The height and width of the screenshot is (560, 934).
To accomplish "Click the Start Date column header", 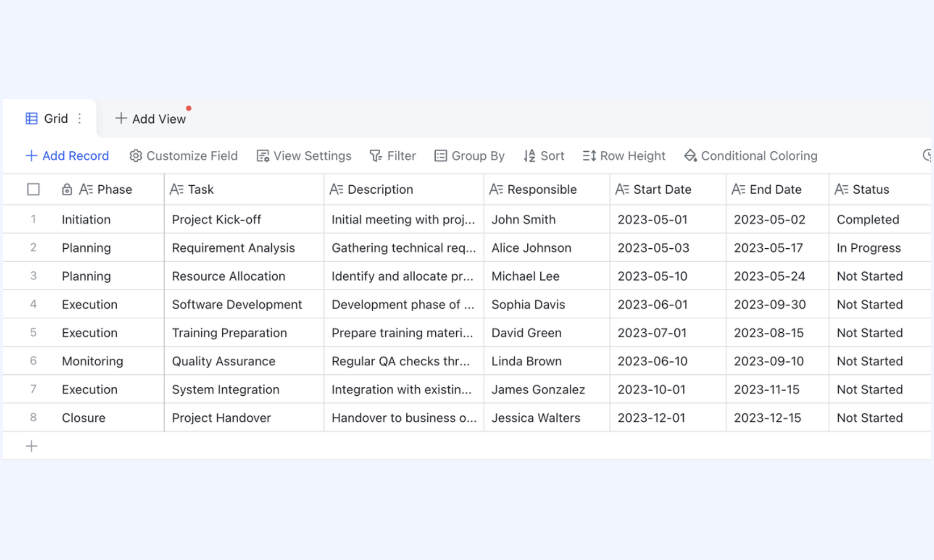I will (668, 189).
